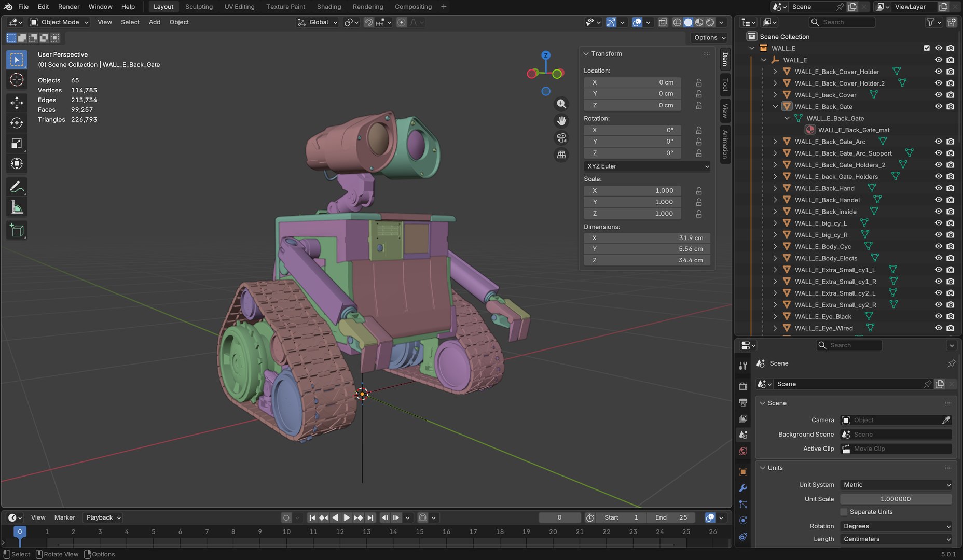Toggle X-ray display

663,22
